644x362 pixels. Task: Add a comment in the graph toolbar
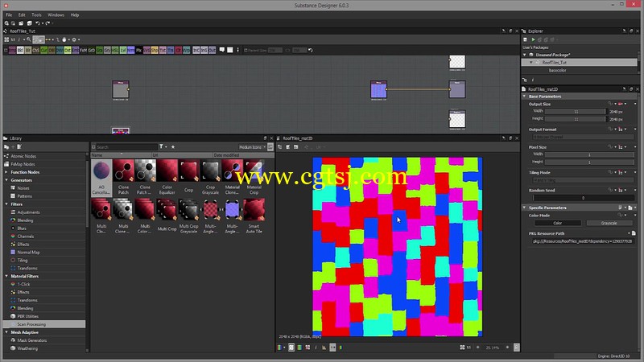pyautogui.click(x=222, y=50)
